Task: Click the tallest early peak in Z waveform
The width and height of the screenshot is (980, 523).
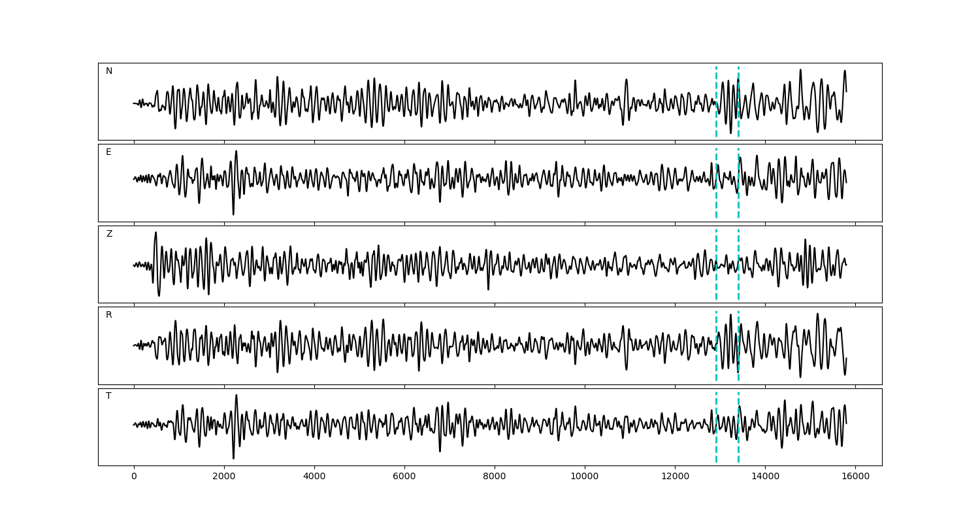Action: click(x=155, y=233)
